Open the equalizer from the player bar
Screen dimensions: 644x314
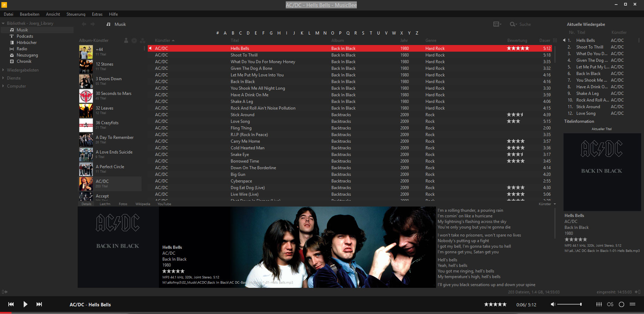599,304
